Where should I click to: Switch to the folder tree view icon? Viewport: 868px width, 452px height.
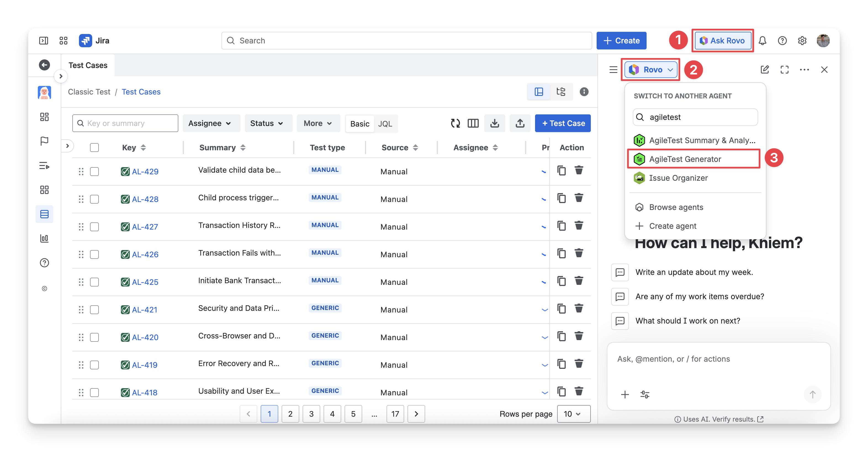561,92
